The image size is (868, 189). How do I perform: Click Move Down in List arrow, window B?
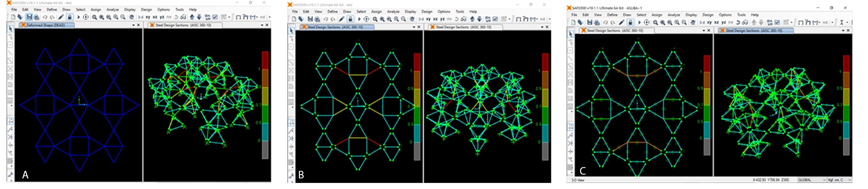(480, 19)
